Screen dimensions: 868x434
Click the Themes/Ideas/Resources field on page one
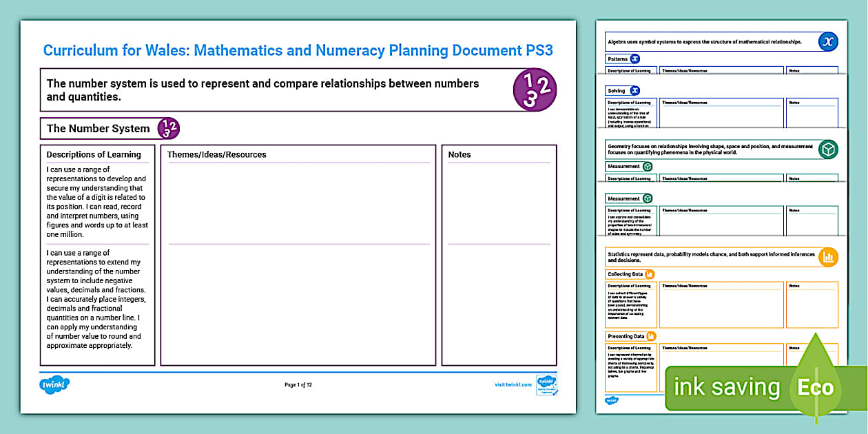(298, 255)
